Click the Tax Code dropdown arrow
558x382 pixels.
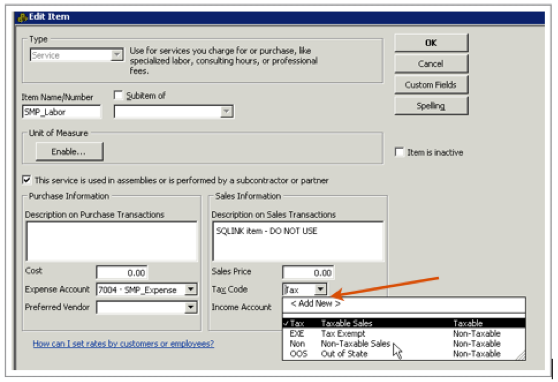coord(321,289)
